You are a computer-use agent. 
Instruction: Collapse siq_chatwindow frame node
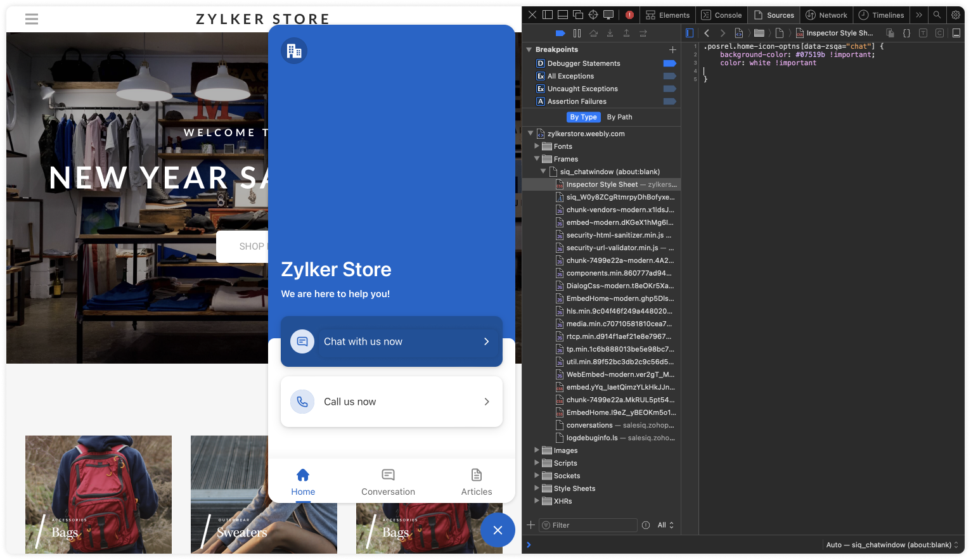pyautogui.click(x=543, y=172)
